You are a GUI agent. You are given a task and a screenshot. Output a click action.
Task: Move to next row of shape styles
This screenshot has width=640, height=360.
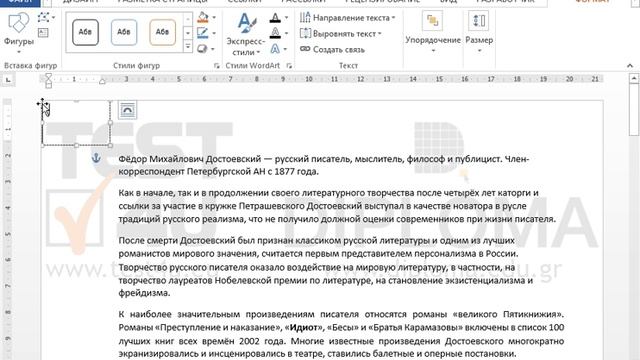(x=188, y=33)
